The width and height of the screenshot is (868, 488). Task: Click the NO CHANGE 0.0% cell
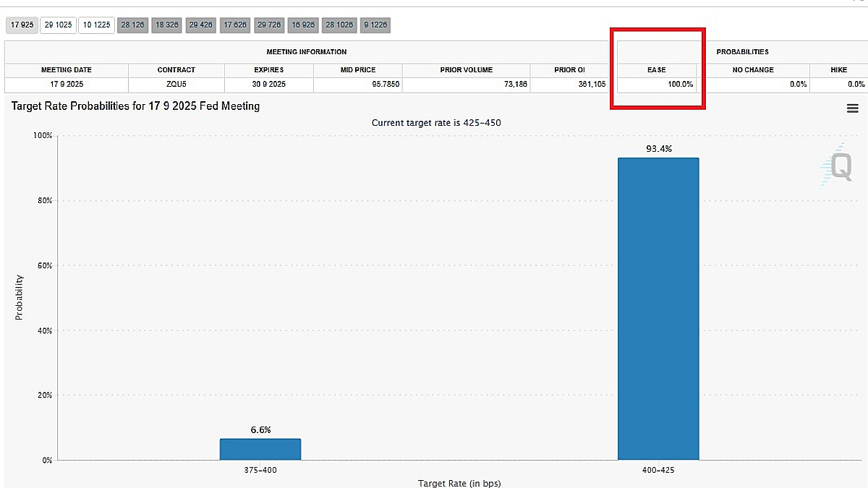click(752, 85)
